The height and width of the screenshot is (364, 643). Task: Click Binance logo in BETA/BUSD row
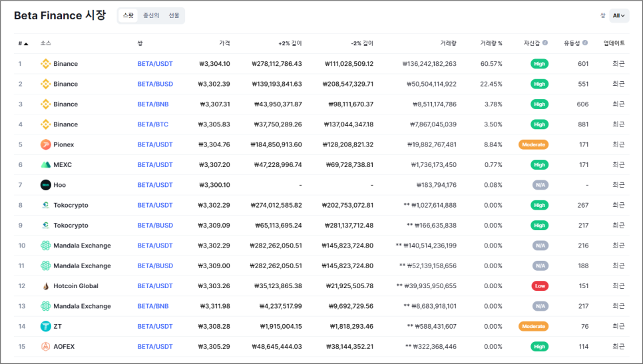point(45,84)
